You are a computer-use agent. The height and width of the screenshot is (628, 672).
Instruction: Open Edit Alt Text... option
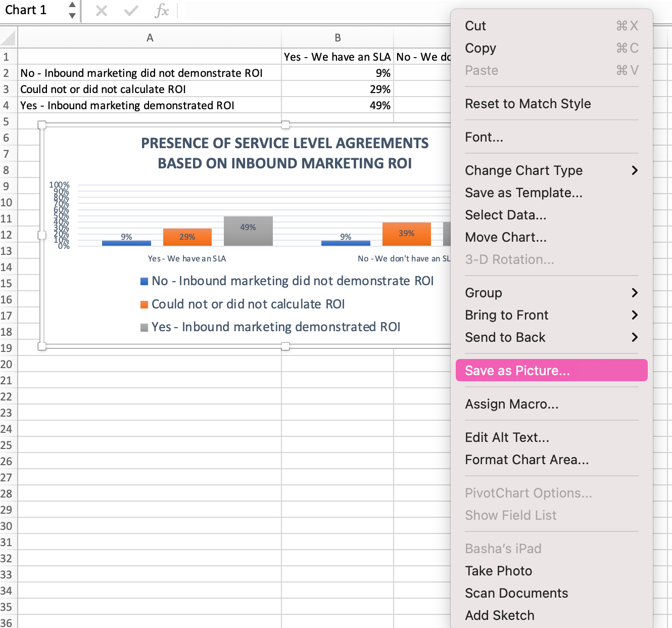552,437
